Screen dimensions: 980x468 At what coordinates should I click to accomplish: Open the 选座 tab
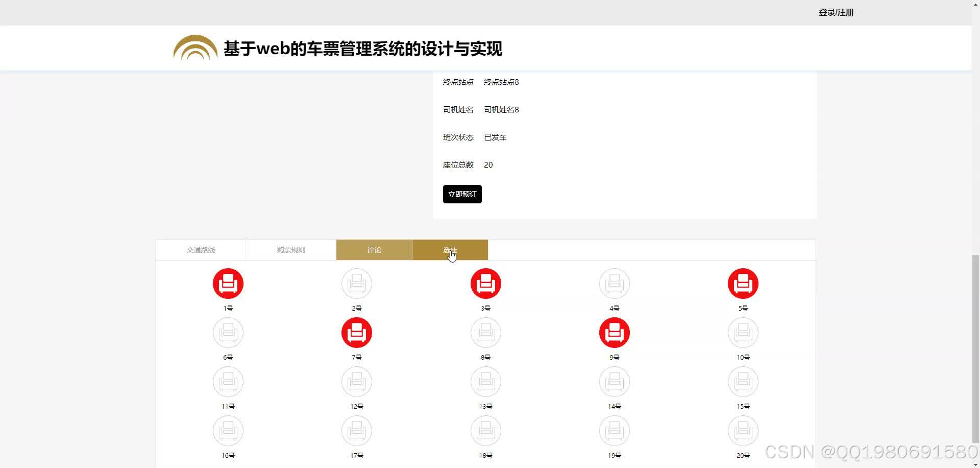[450, 250]
